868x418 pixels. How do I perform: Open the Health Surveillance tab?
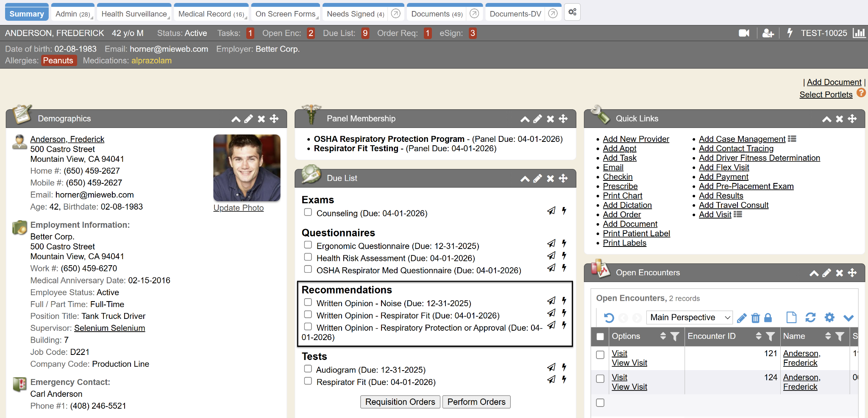(x=134, y=14)
